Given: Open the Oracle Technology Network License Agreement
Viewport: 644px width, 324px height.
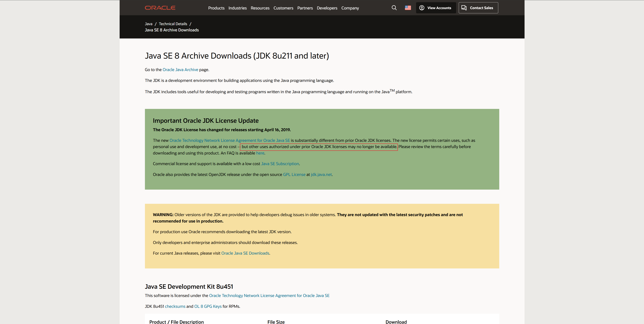Looking at the screenshot, I should 230,140.
